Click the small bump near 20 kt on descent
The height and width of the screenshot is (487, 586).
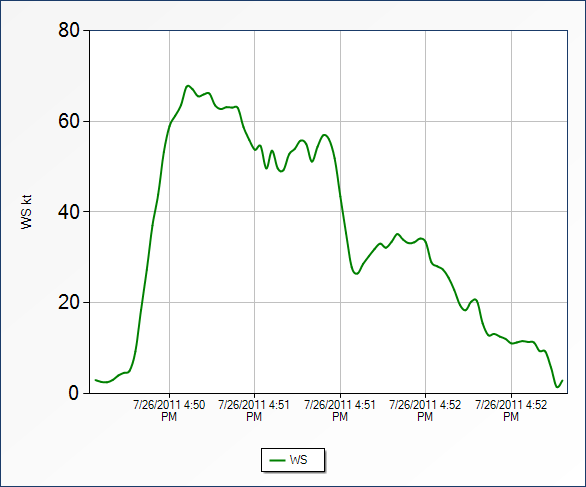click(475, 299)
